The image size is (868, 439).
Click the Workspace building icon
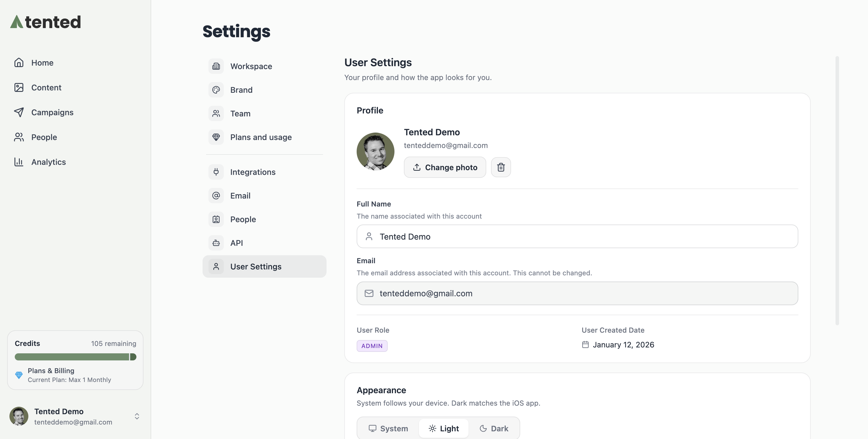[x=216, y=66]
